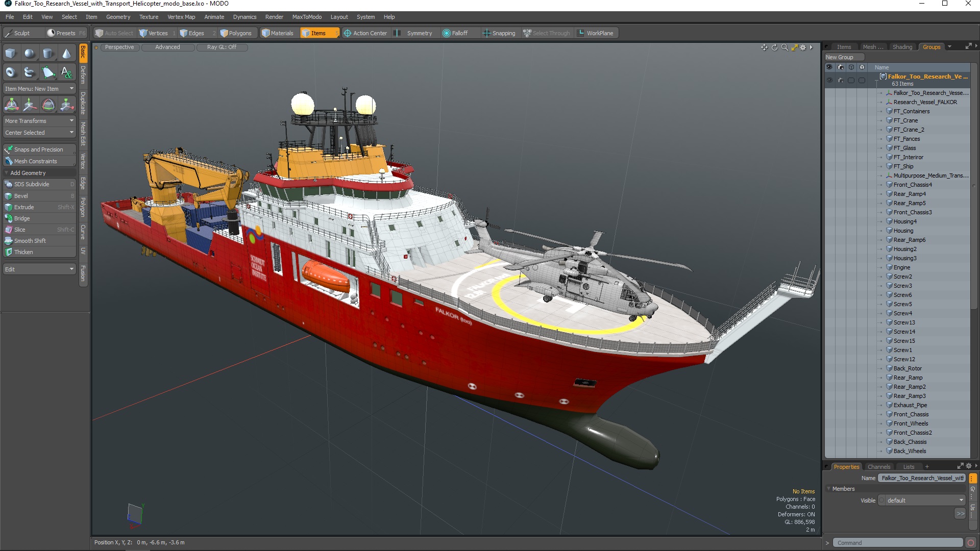This screenshot has width=980, height=551.
Task: Toggle first checkbox in Falkor group row
Action: coord(851,80)
